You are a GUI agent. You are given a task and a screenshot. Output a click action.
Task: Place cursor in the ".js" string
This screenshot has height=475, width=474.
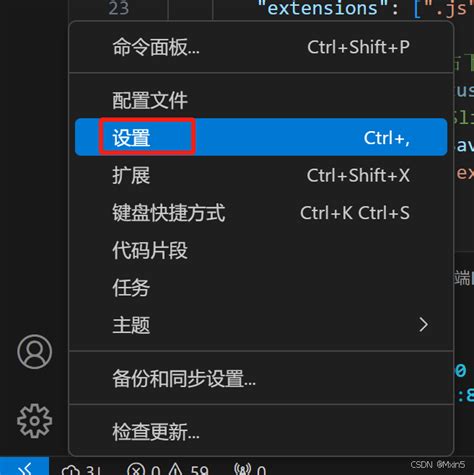pos(449,9)
